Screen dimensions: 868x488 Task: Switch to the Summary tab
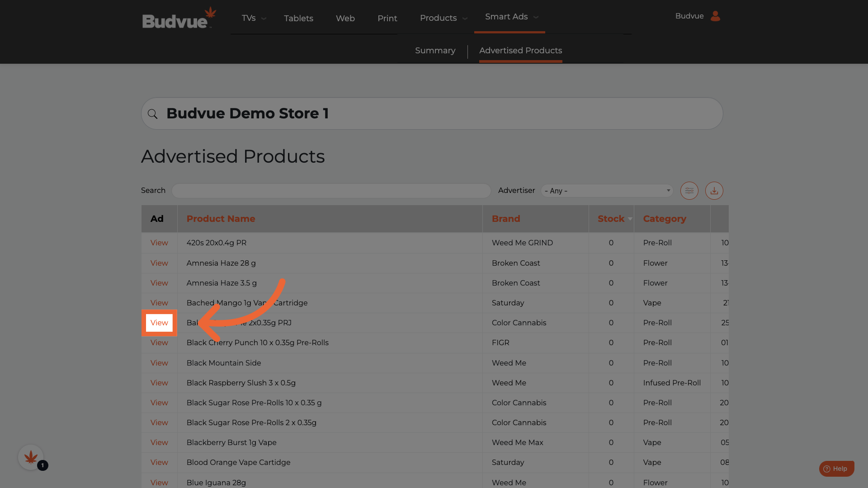435,51
